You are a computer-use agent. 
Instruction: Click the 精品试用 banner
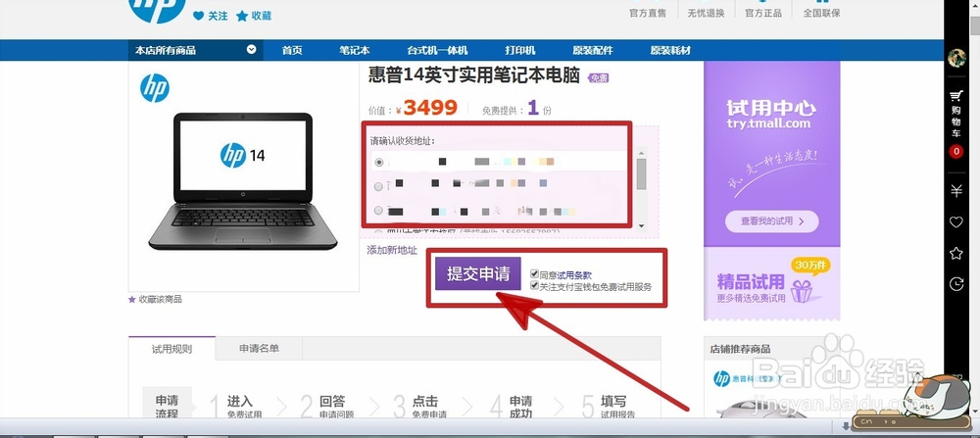tap(772, 284)
